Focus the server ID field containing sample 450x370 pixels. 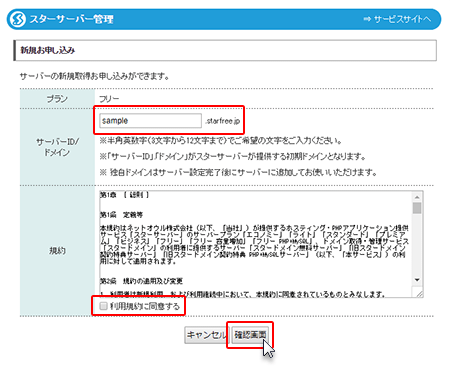(150, 121)
